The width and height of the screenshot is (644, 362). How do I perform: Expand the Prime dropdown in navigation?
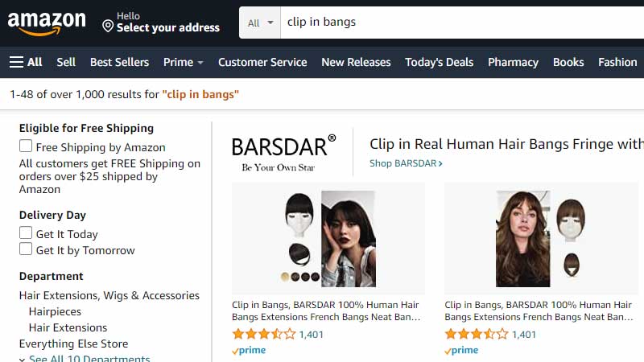pos(183,62)
